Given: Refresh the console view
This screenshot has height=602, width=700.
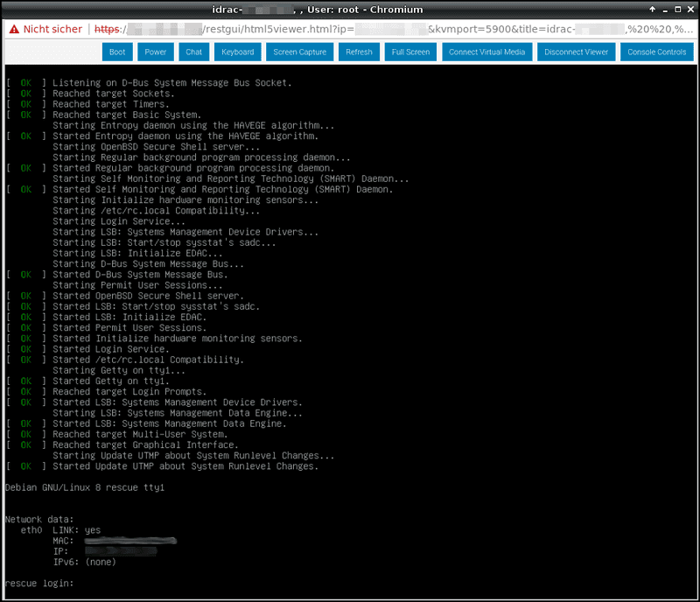Looking at the screenshot, I should (x=359, y=52).
